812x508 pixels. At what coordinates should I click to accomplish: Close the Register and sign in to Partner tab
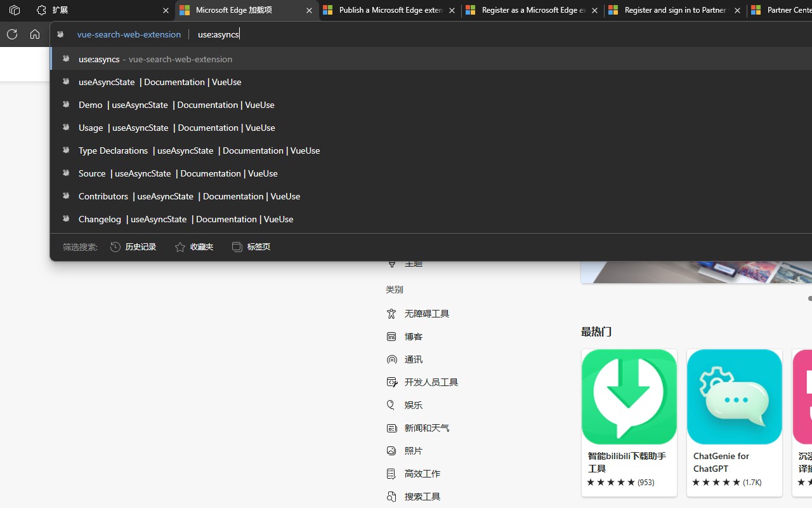pyautogui.click(x=737, y=10)
